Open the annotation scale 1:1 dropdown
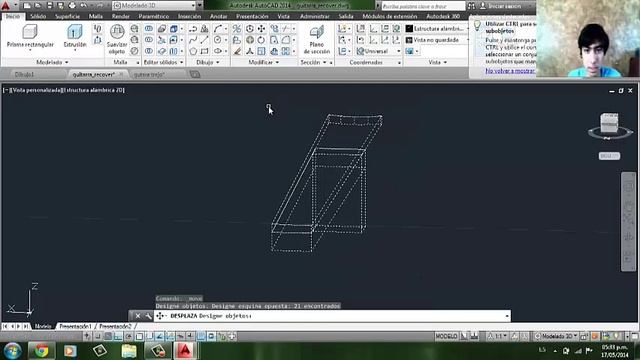The height and width of the screenshot is (360, 640). (x=498, y=336)
